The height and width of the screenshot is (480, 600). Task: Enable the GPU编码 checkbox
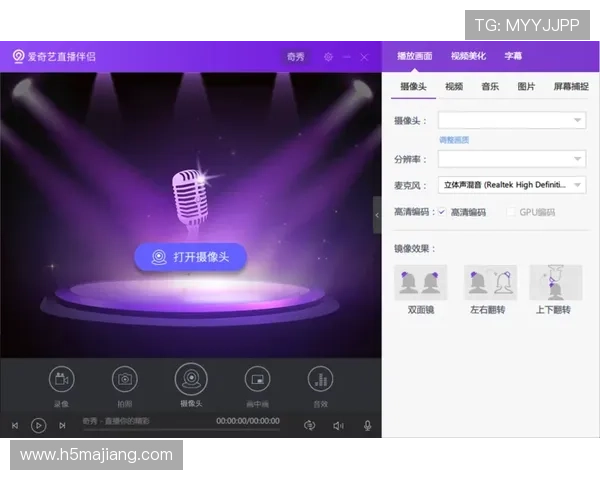[510, 212]
